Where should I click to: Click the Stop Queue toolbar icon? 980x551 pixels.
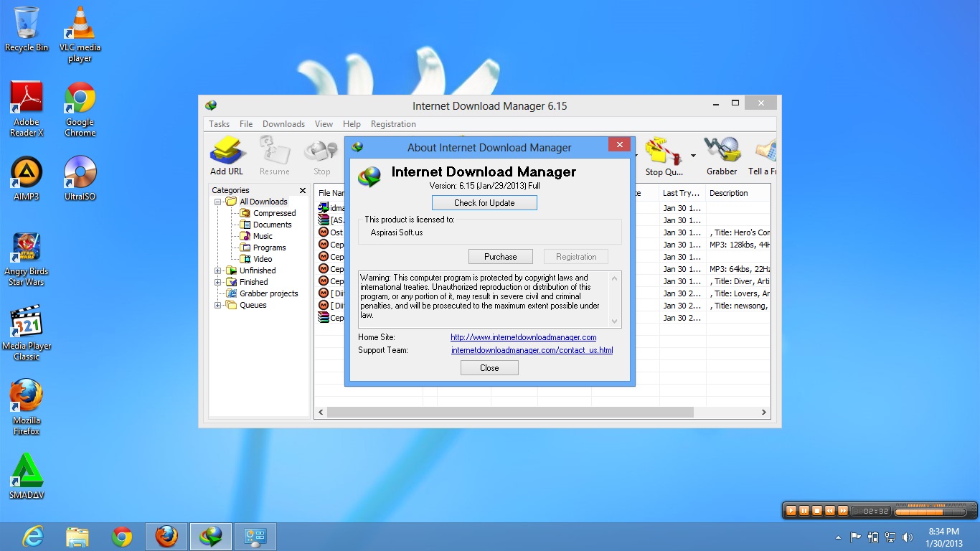pyautogui.click(x=664, y=156)
